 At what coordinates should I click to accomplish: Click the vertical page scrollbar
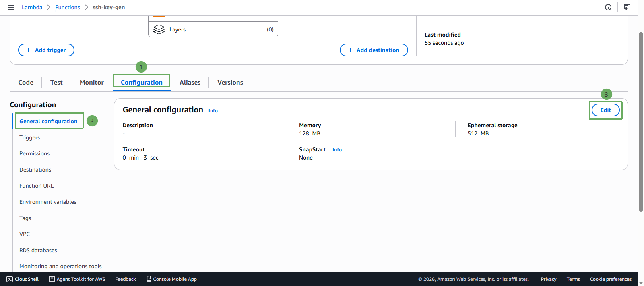(641, 122)
